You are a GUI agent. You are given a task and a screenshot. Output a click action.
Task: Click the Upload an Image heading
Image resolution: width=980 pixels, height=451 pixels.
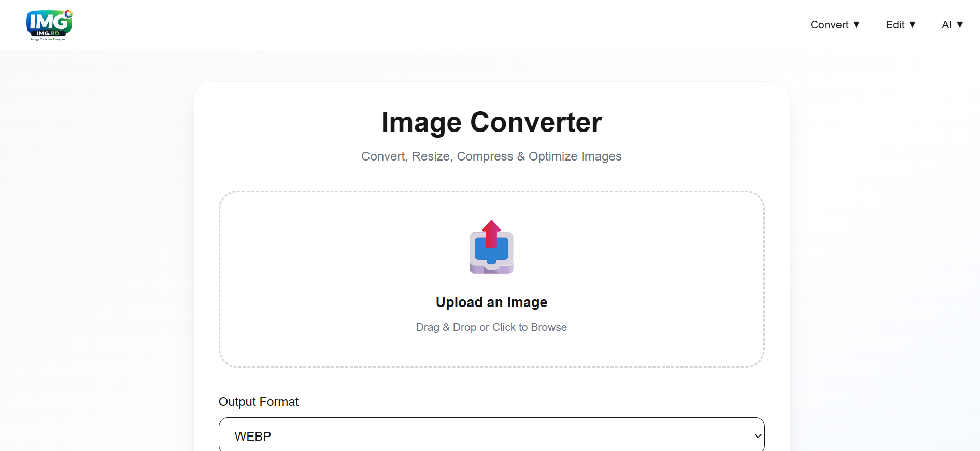click(x=491, y=302)
